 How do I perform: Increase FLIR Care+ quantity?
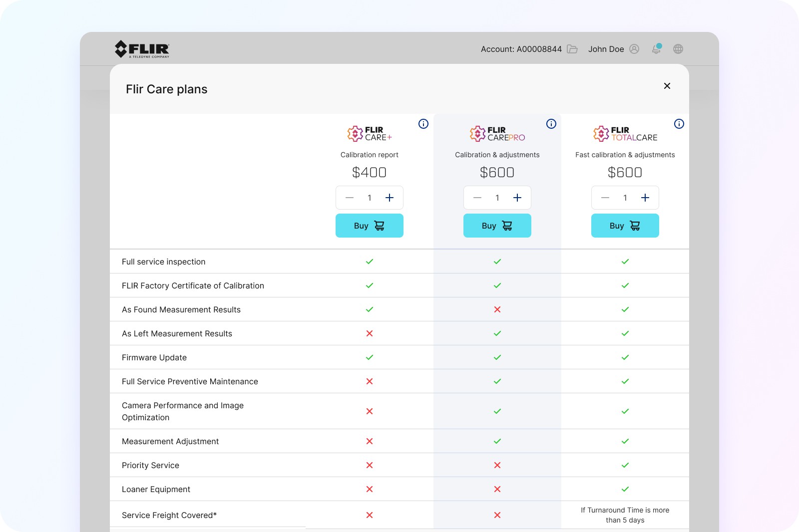(x=390, y=198)
